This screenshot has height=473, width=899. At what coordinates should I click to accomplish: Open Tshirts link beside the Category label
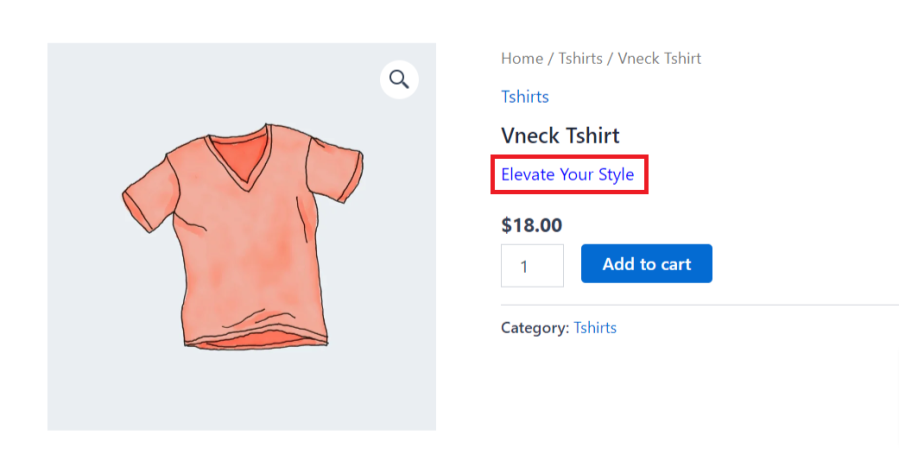(x=595, y=327)
